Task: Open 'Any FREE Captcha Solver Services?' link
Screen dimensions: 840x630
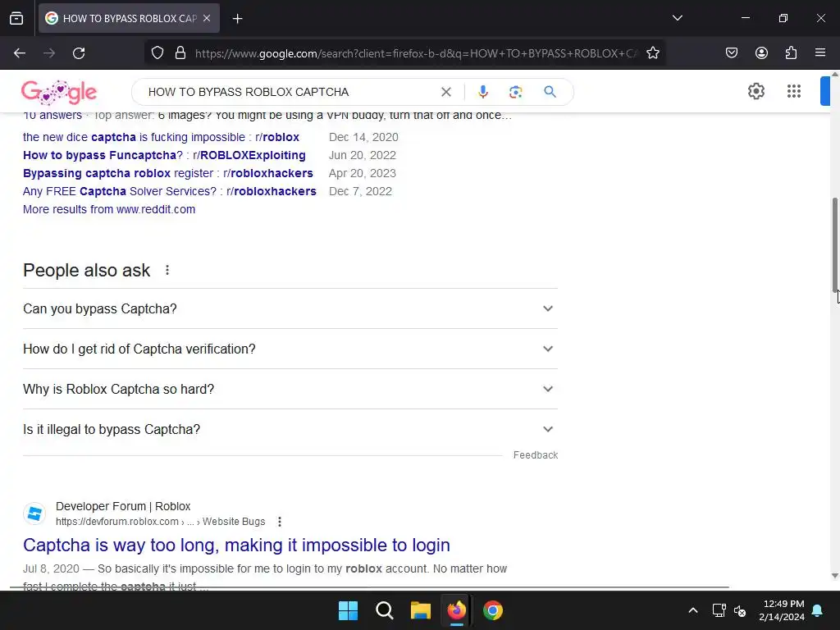Action: (169, 191)
